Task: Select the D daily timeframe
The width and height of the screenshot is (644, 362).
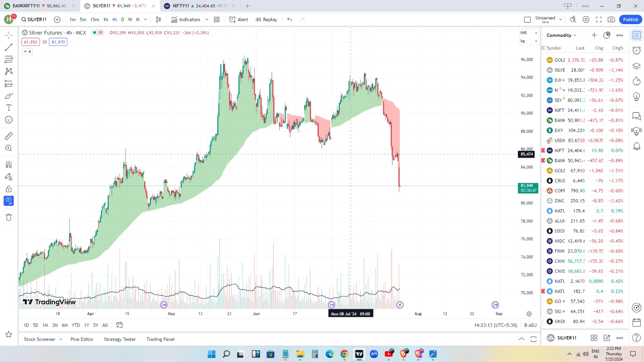Action: [x=122, y=19]
